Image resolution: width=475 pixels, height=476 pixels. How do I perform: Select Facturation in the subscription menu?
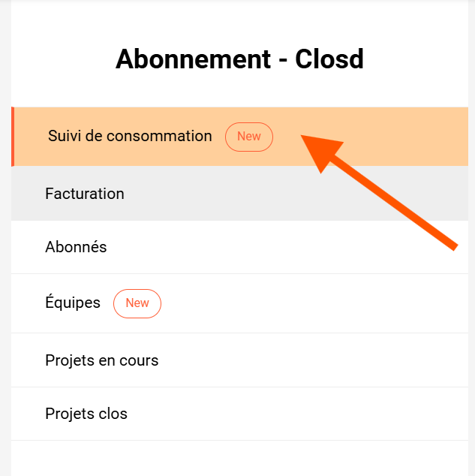(x=85, y=194)
